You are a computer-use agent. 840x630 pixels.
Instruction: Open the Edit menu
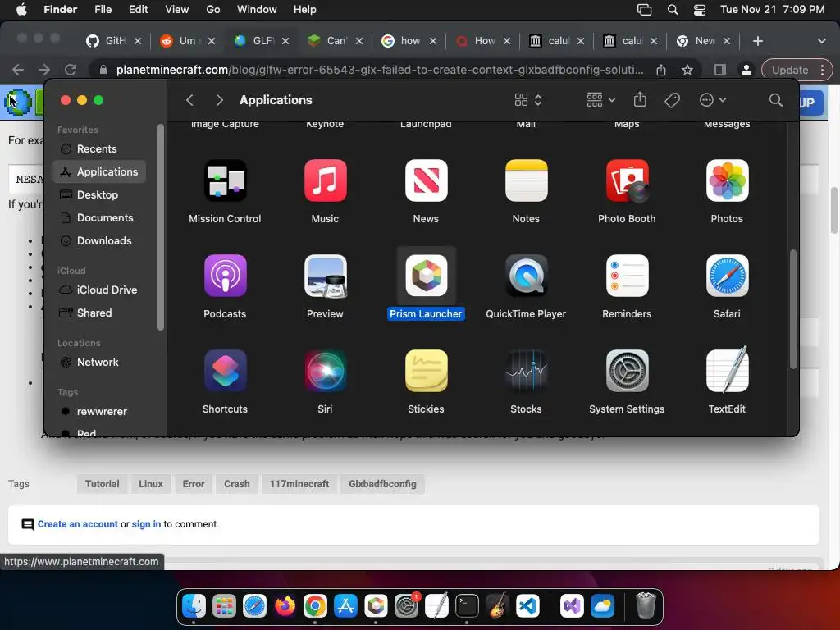point(138,10)
